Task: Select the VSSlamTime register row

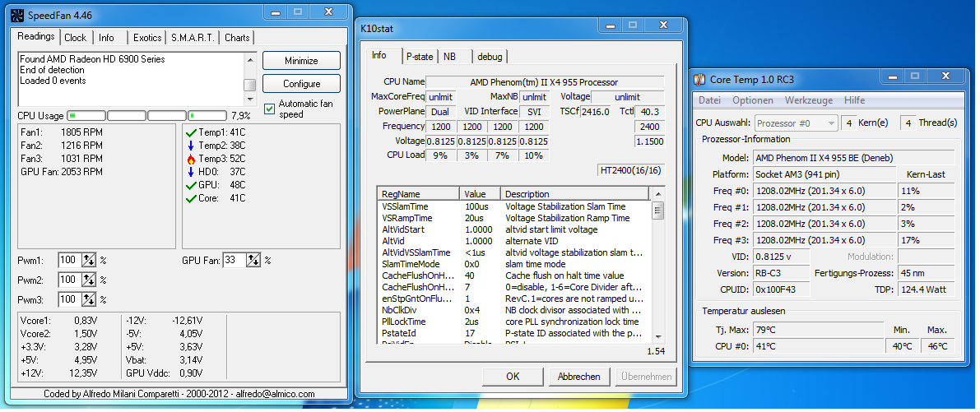Action: tap(513, 206)
